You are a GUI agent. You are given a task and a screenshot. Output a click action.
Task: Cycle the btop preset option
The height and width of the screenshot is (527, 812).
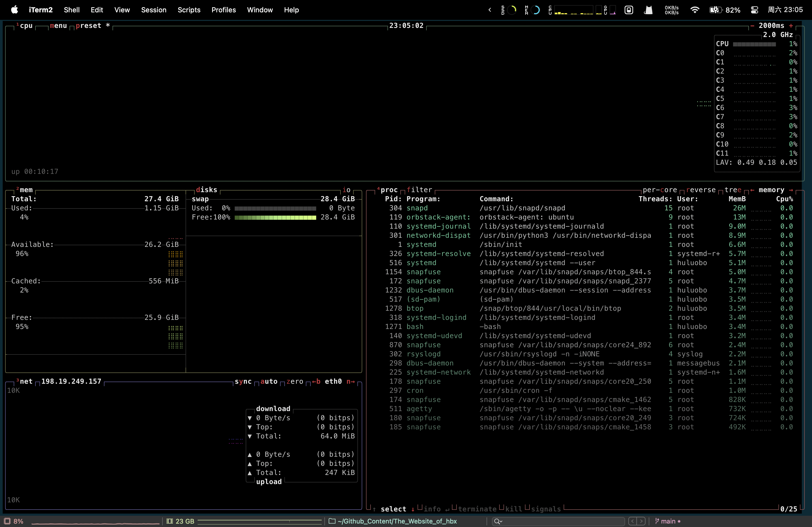(88, 25)
